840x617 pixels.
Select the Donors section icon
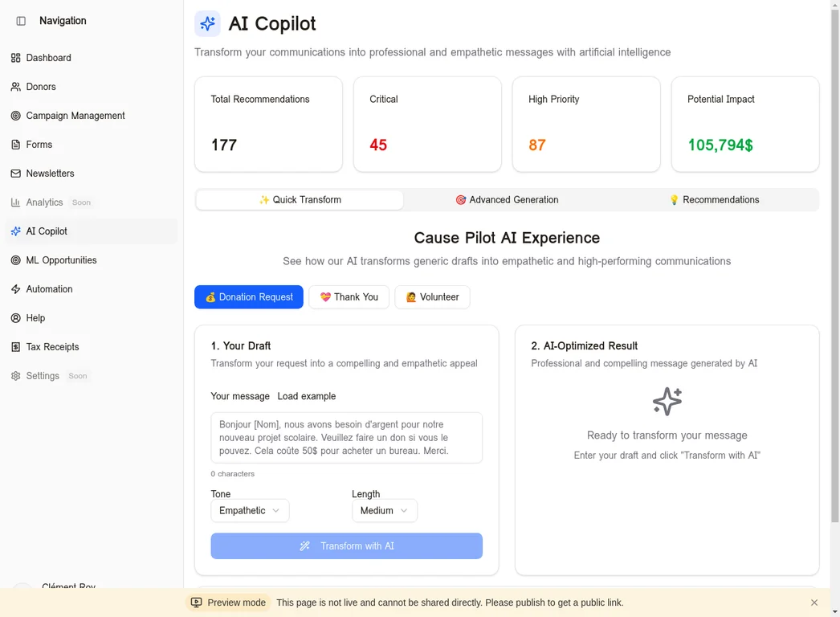coord(14,86)
